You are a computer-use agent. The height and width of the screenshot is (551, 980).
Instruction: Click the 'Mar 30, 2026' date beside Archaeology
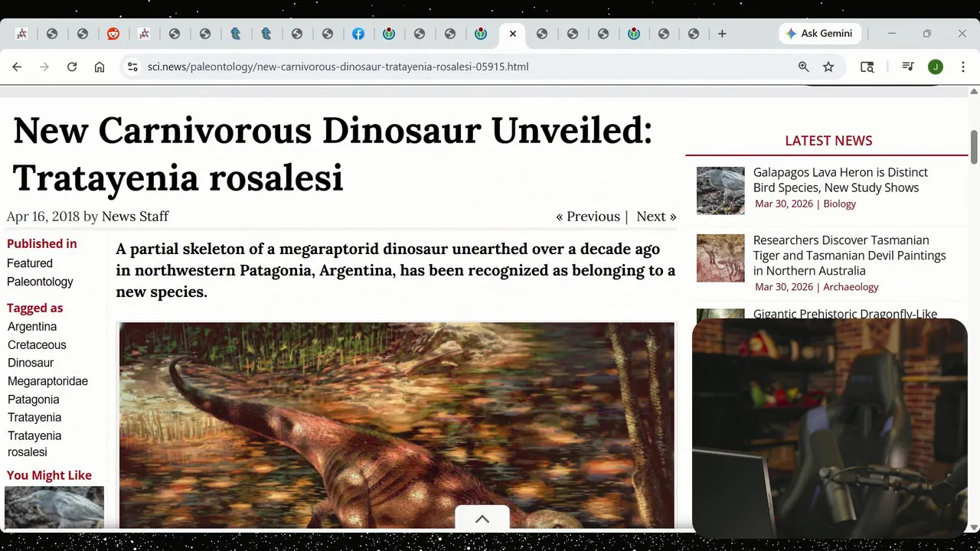click(784, 287)
